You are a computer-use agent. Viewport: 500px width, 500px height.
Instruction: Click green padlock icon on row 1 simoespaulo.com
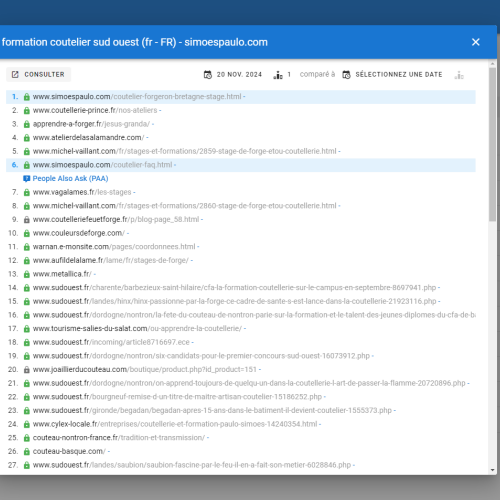[27, 97]
